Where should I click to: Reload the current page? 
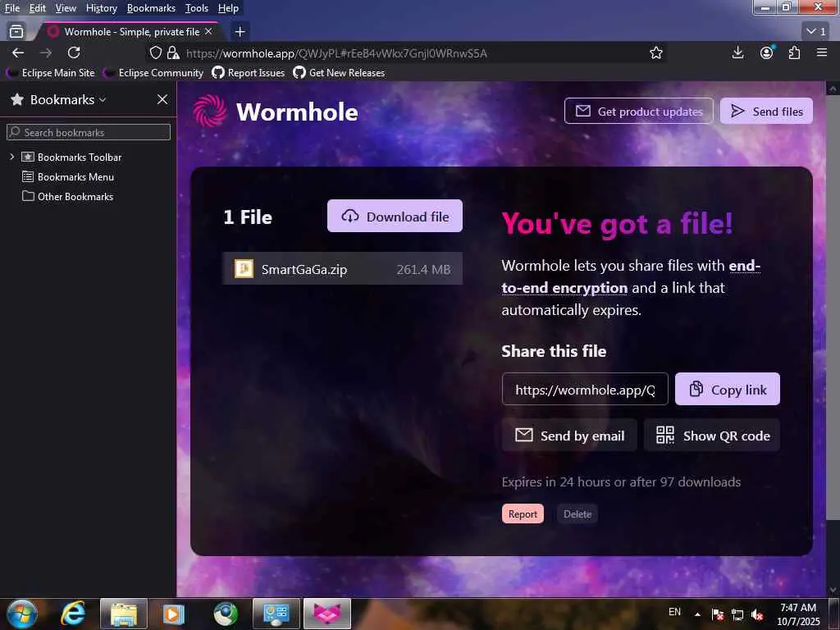click(x=74, y=52)
